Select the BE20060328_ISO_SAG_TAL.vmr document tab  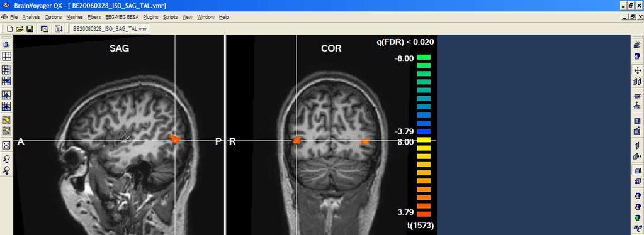[x=110, y=29]
